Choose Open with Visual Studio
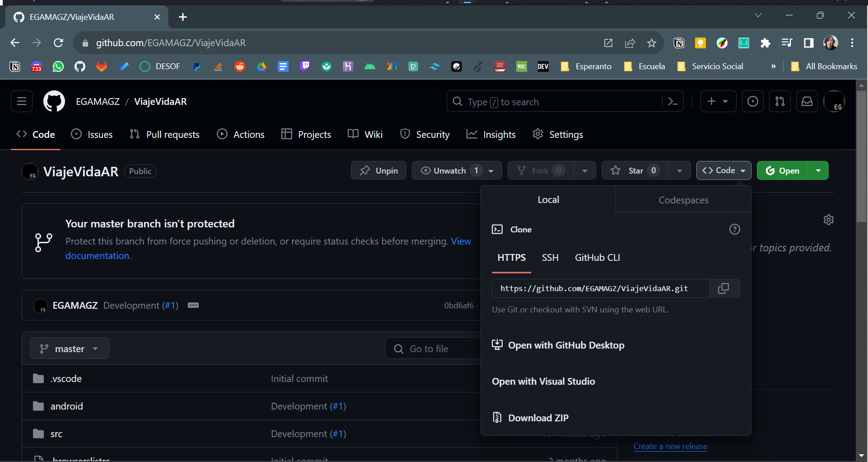Screen dimensions: 868x462 coord(616,381)
